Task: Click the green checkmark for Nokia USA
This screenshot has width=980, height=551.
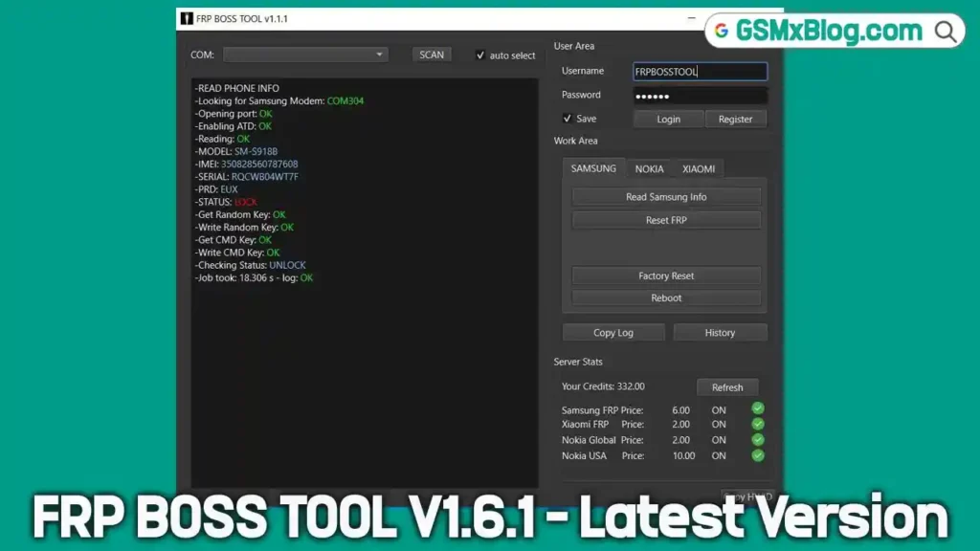Action: [757, 455]
